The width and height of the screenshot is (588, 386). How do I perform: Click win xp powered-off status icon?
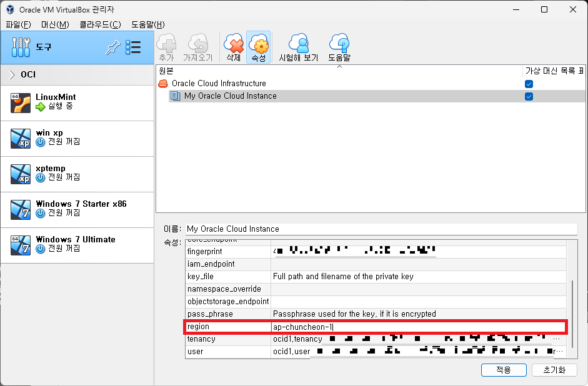[40, 142]
